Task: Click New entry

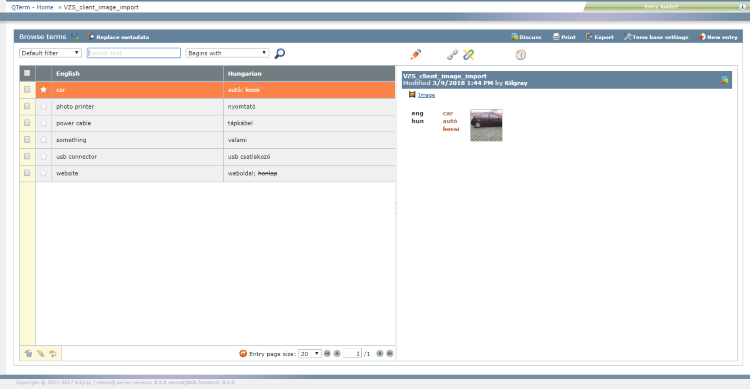Action: click(718, 37)
